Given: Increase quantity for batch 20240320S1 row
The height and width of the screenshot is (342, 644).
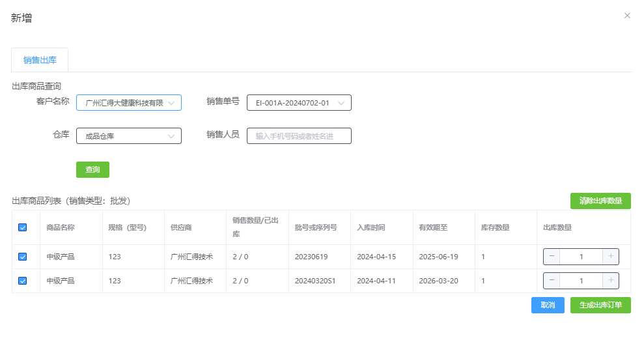Looking at the screenshot, I should pos(611,281).
